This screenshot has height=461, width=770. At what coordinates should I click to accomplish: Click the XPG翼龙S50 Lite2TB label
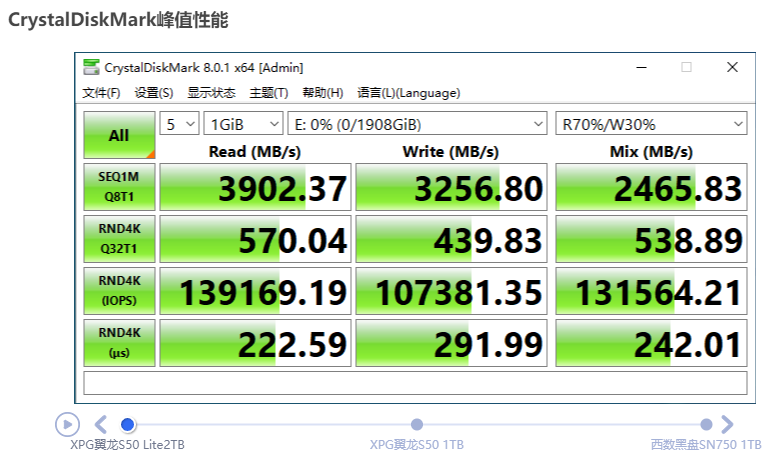coord(128,445)
